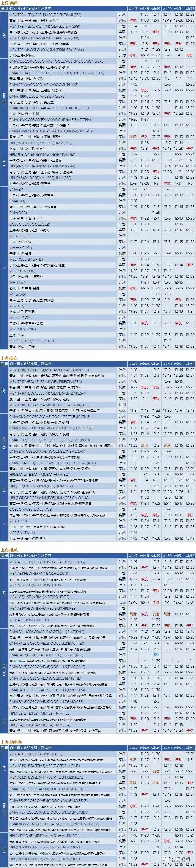
Task: Click row MSK(AE6)HSD(NERA3)MSC(LION)
Action: (63, 585)
